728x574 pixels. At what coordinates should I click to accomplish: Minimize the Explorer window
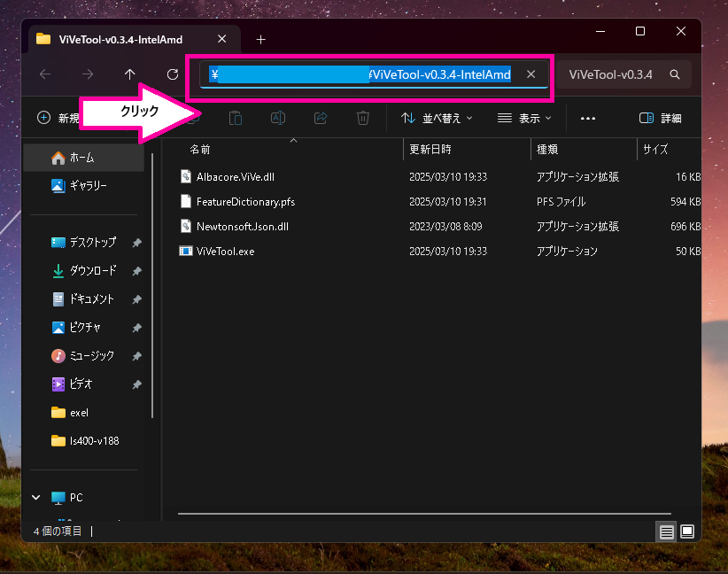600,31
